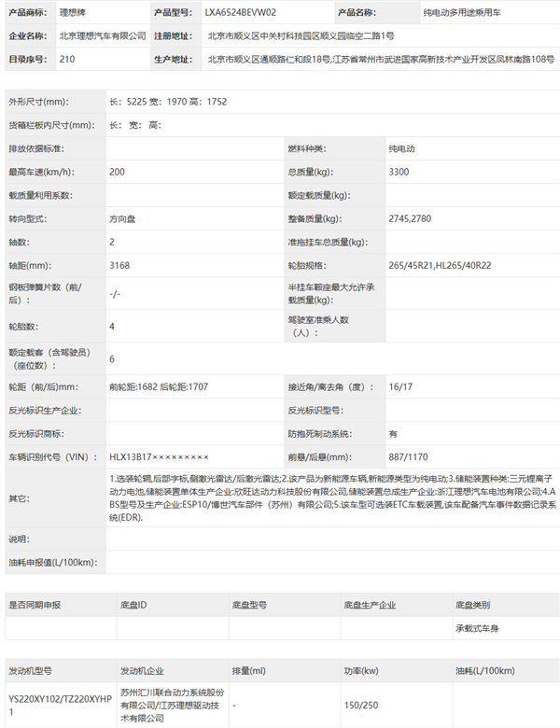Select engine model YS220XY102/TZ220XYHP1
The image size is (560, 728).
61,706
